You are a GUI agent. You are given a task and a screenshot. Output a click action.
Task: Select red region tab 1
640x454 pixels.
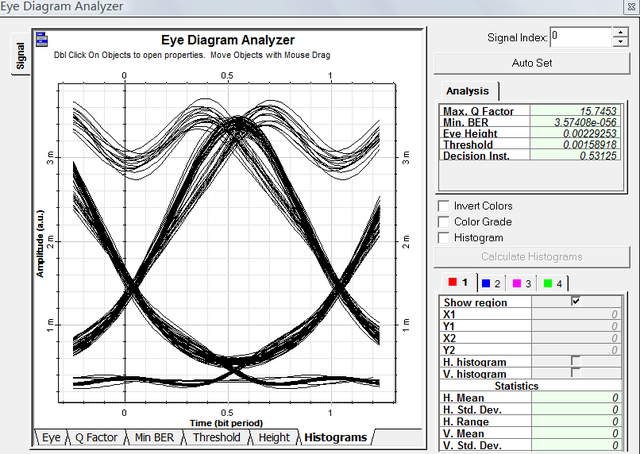[459, 283]
